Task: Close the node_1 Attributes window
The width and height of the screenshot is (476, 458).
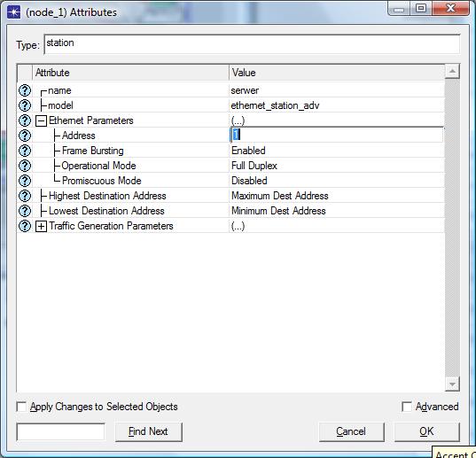Action: 450,9
